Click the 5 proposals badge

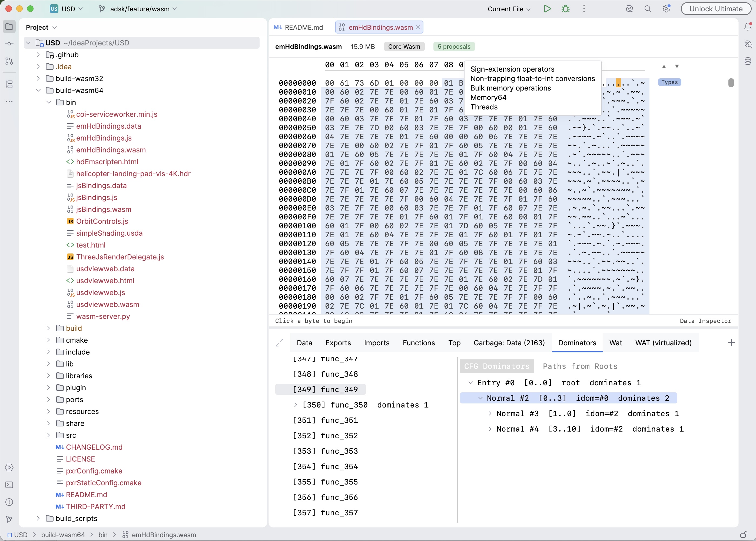(454, 47)
